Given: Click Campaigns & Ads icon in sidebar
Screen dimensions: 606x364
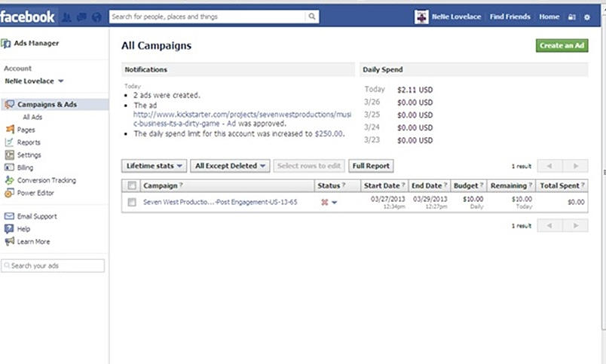Looking at the screenshot, I should [x=9, y=104].
